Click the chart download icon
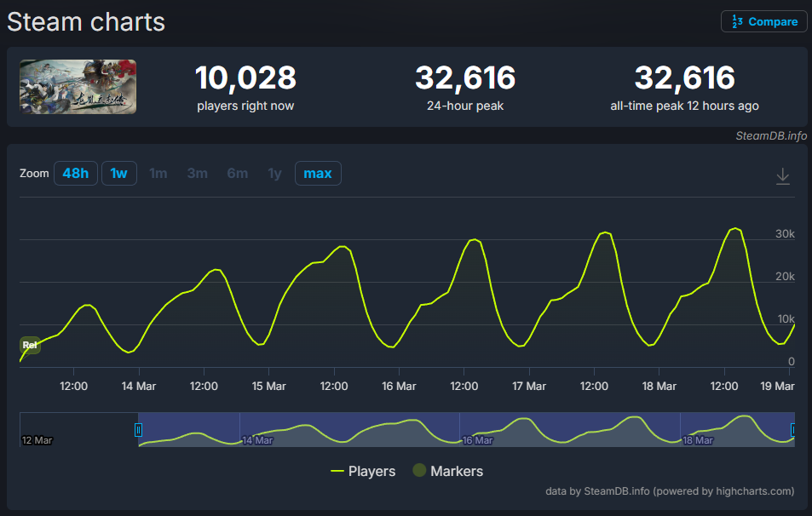Screen dimensions: 812x516 coord(782,176)
